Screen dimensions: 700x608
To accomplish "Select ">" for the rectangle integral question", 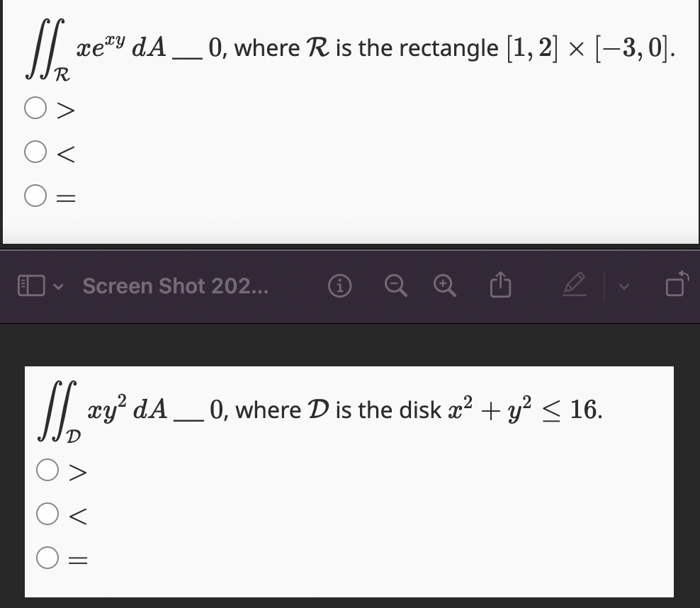I will tap(35, 108).
